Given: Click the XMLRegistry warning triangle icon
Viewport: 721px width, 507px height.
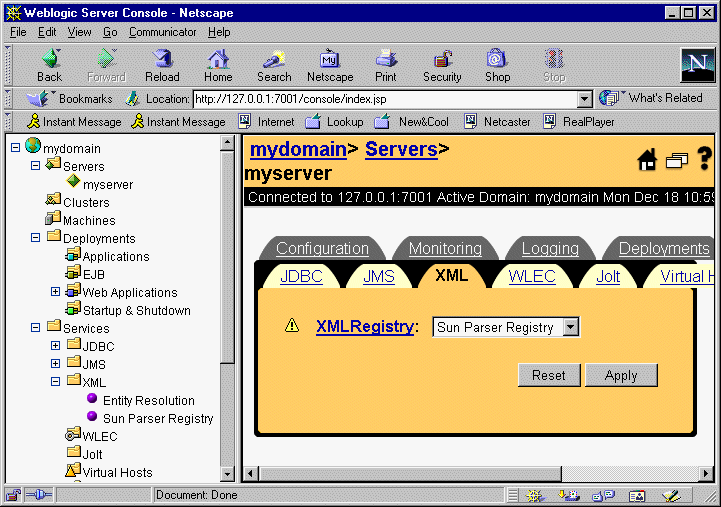Looking at the screenshot, I should pos(292,325).
